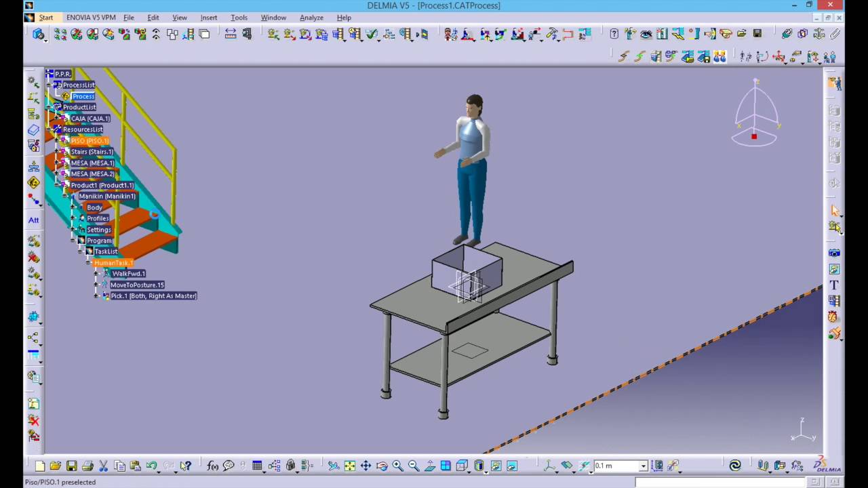Activate the What's This help cursor icon
This screenshot has width=868, height=488.
pos(186,466)
